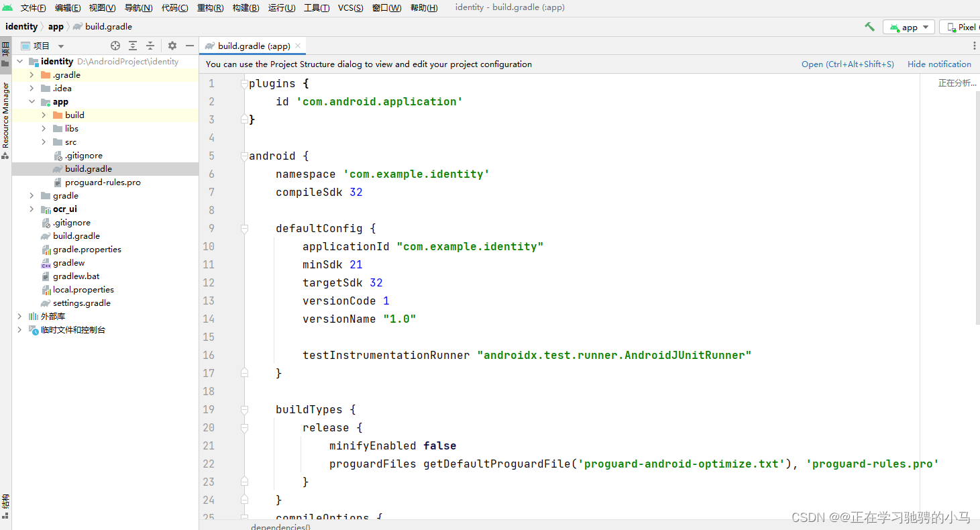Viewport: 980px width, 530px height.
Task: Open the app run configuration dropdown
Action: coord(909,27)
